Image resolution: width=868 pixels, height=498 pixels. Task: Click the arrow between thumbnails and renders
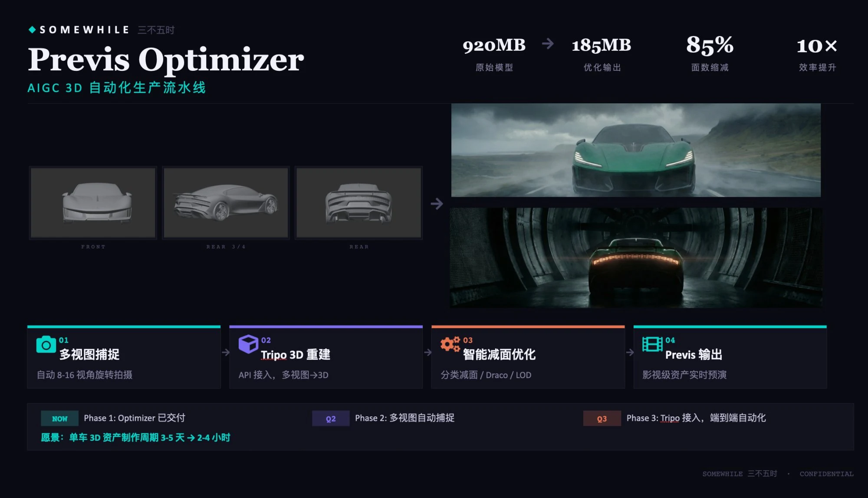click(437, 204)
